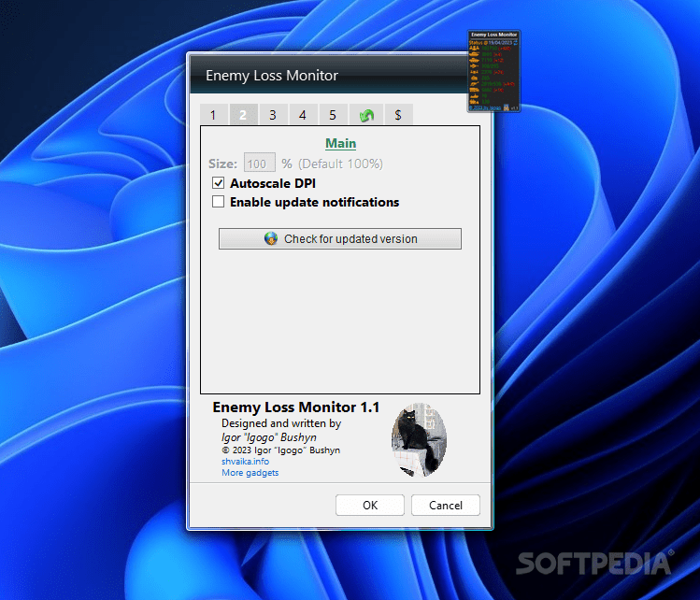
Task: Click the ship icon in desktop gadget
Action: [474, 96]
